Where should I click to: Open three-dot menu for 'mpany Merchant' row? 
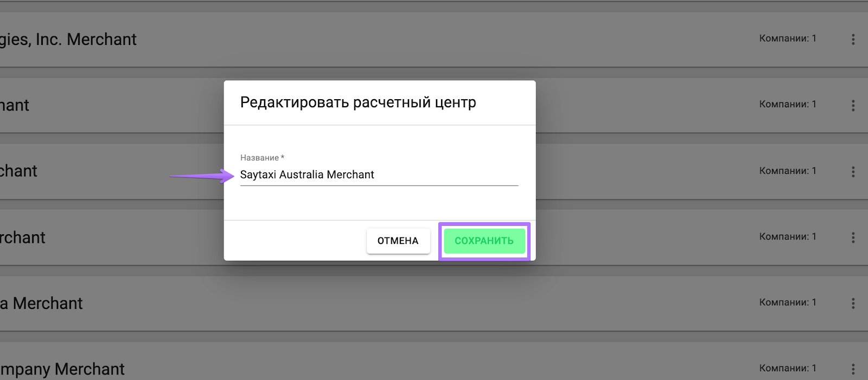[853, 369]
